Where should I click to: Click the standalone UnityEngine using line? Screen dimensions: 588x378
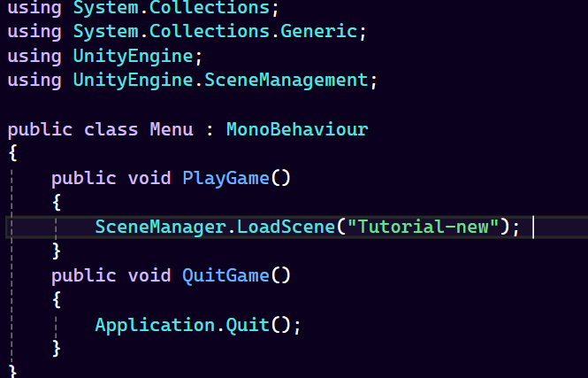point(105,56)
